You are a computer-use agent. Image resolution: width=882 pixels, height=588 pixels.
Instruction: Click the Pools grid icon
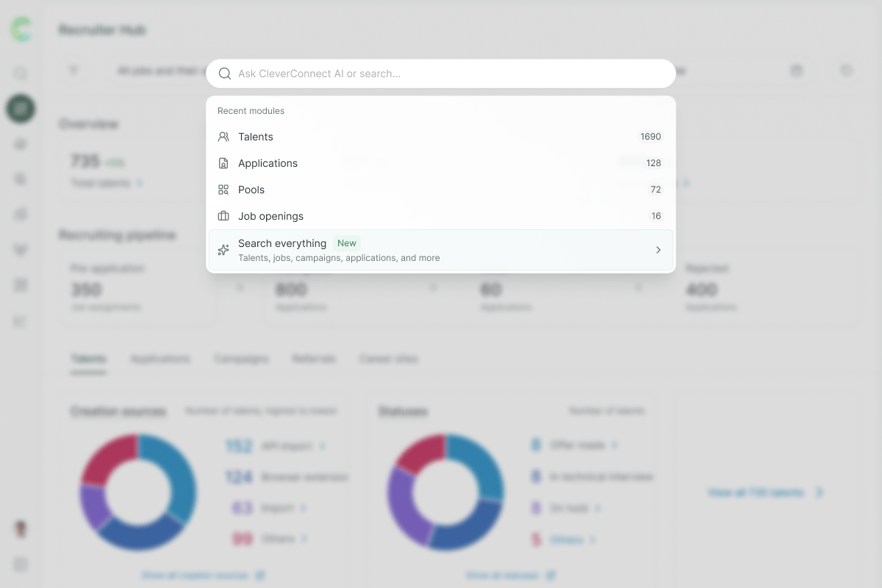coord(223,190)
